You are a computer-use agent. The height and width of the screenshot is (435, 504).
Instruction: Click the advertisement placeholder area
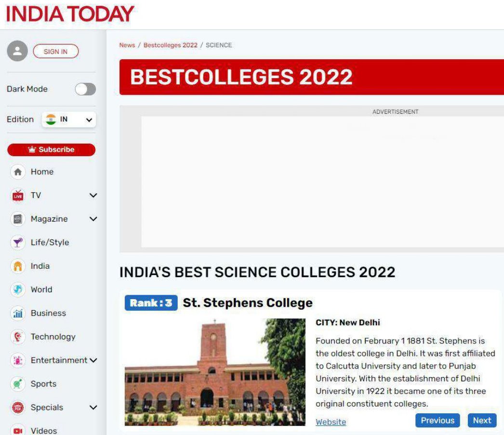[322, 182]
